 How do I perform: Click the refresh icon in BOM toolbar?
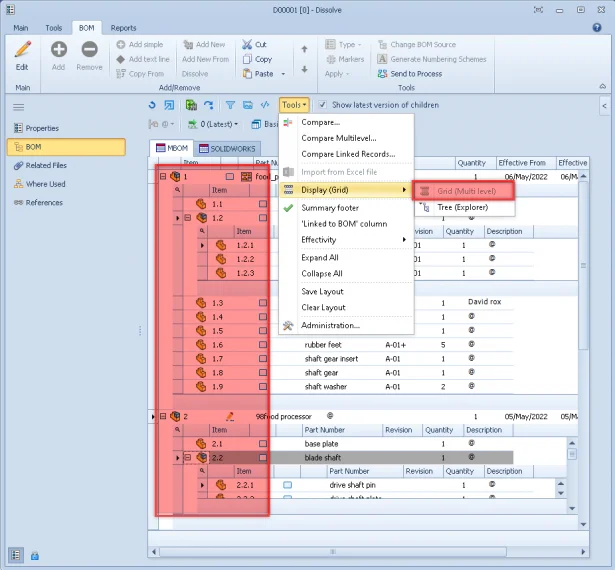(x=152, y=105)
